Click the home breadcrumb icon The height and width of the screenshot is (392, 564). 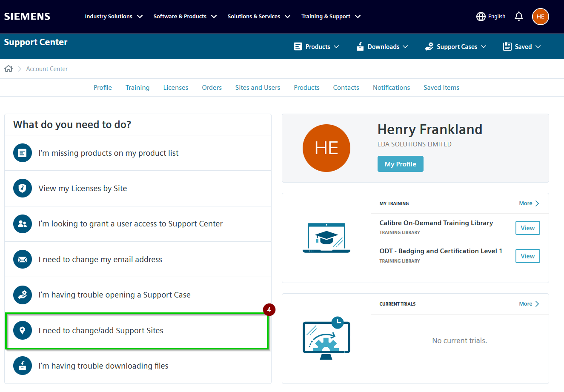pos(9,69)
